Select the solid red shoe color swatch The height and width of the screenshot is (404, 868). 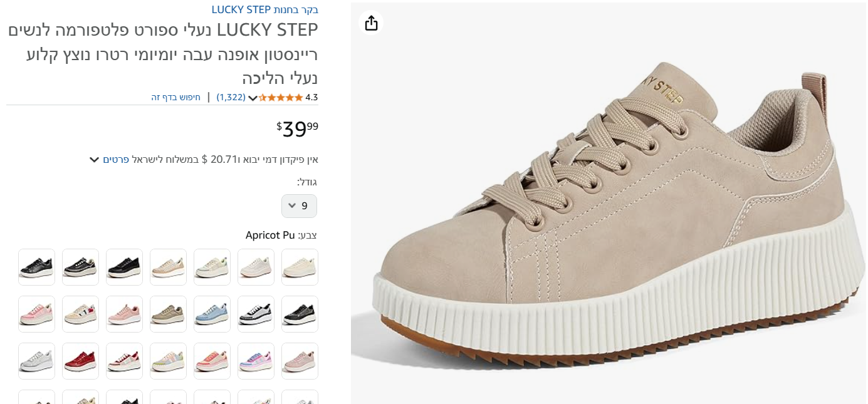pos(80,361)
